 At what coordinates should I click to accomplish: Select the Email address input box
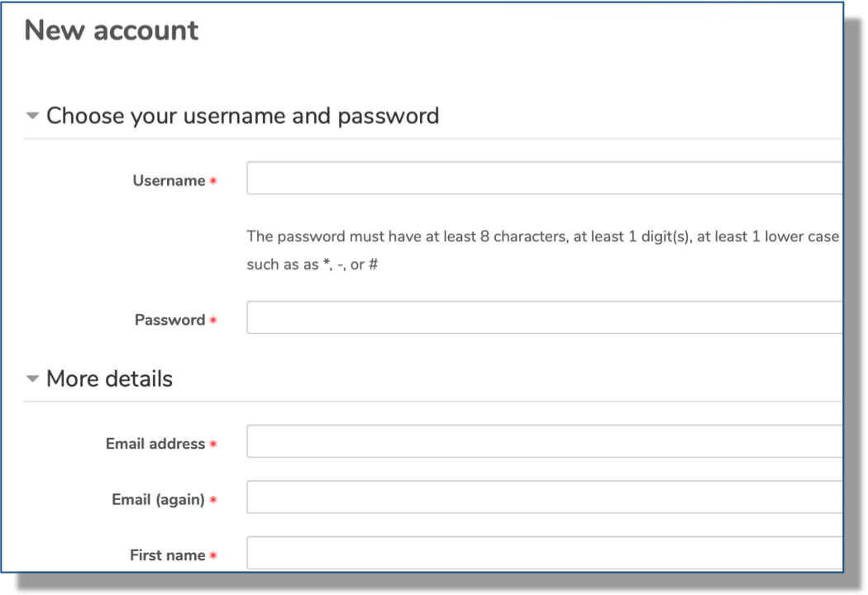pos(545,441)
